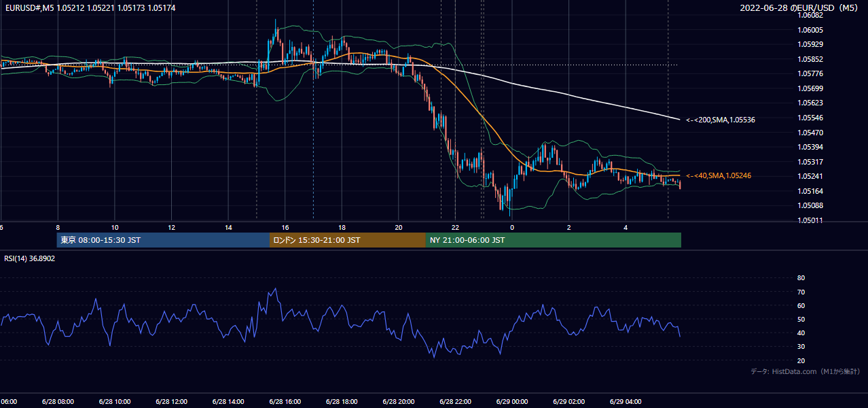Image resolution: width=868 pixels, height=408 pixels.
Task: Click RSI scale level 20
Action: (801, 360)
